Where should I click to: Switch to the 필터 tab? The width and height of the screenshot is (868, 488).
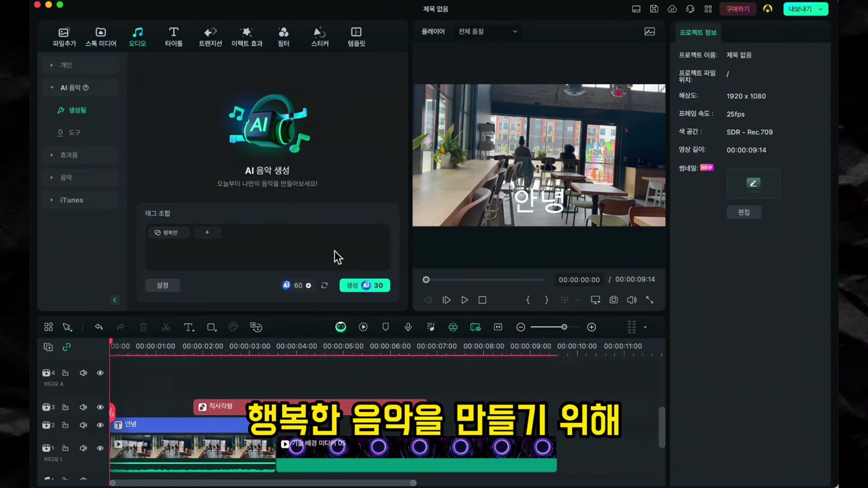tap(284, 37)
